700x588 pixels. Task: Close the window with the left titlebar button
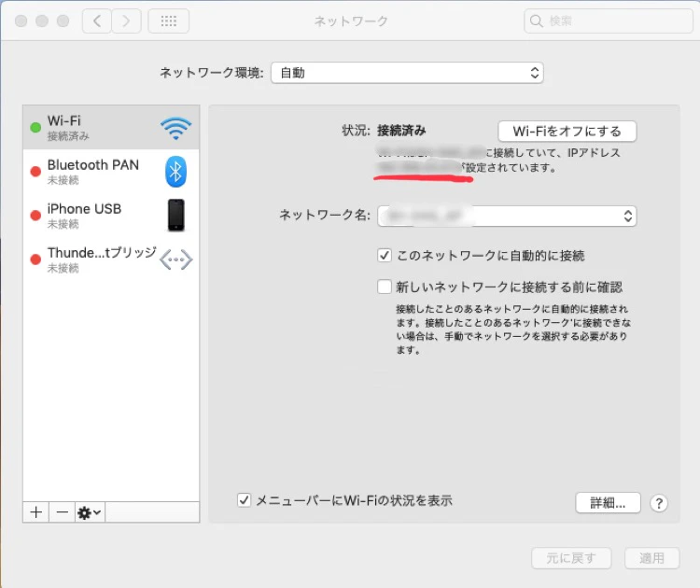click(21, 21)
